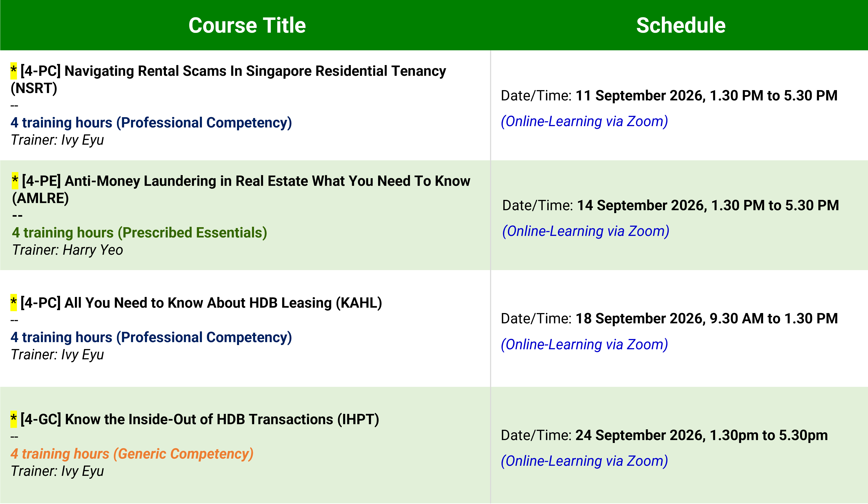Viewport: 868px width, 504px height.
Task: Click the Generic Competency training hours text
Action: (132, 454)
